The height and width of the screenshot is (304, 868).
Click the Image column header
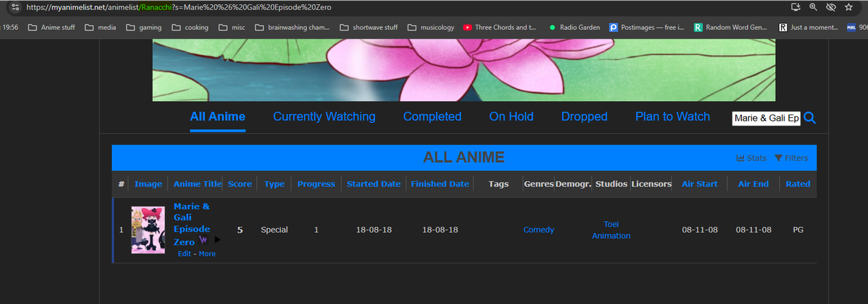pos(149,184)
